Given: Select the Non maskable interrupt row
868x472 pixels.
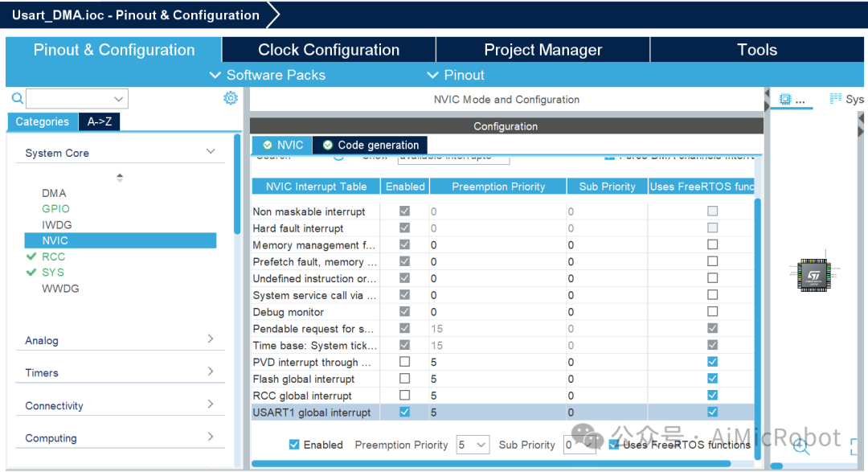Looking at the screenshot, I should pos(502,211).
